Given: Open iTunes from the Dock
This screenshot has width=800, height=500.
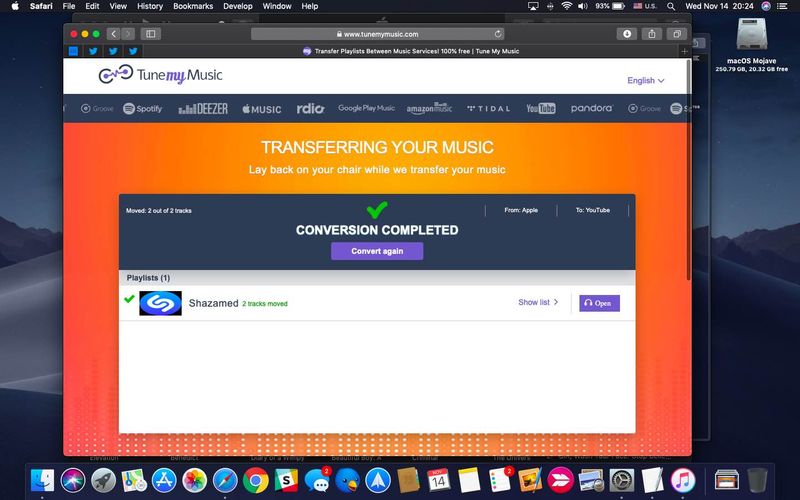Looking at the screenshot, I should [x=683, y=480].
